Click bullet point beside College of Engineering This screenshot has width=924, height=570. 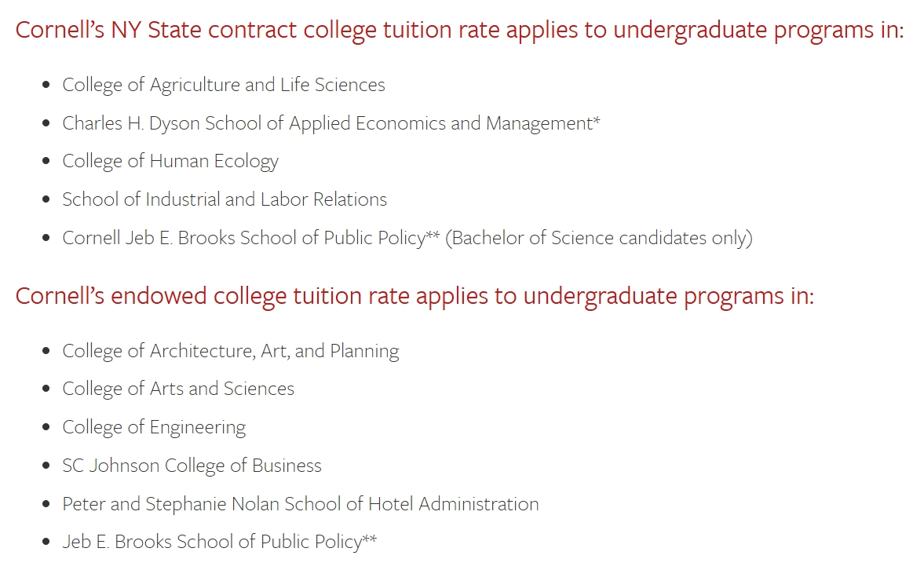[x=46, y=427]
